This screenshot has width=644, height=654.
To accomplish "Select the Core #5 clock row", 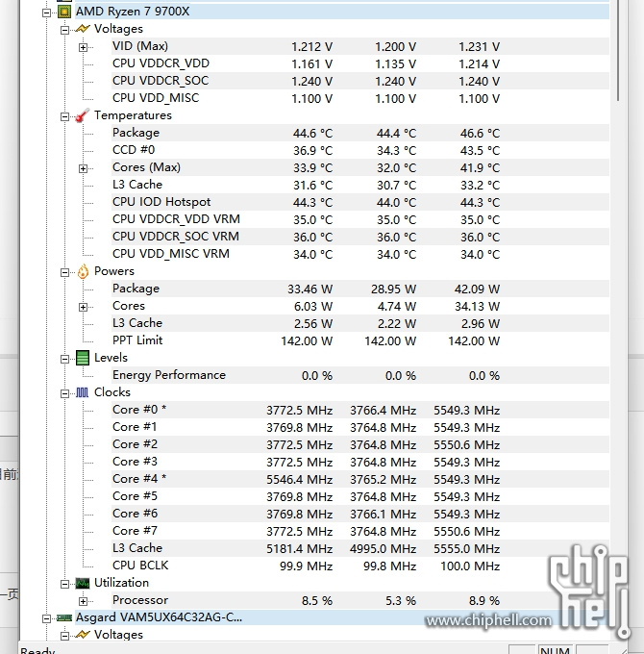I will (360, 496).
